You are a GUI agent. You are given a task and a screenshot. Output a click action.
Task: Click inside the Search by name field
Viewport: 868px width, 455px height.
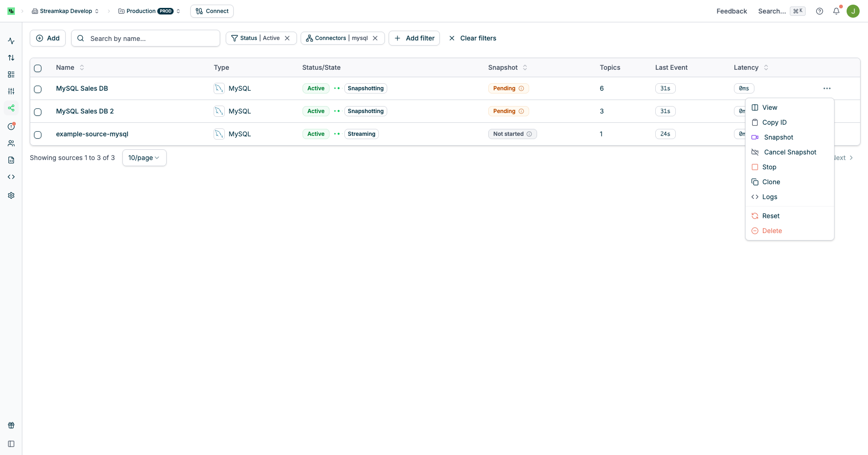(x=145, y=38)
